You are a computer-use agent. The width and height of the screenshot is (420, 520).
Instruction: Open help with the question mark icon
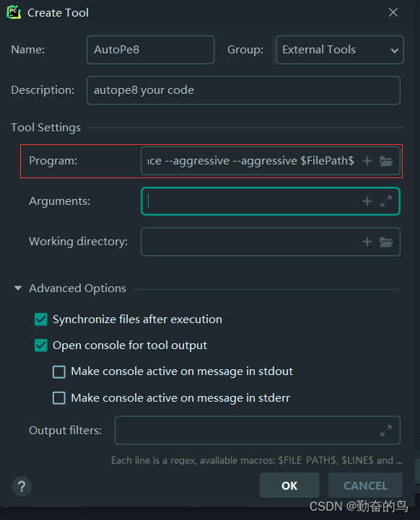point(22,486)
